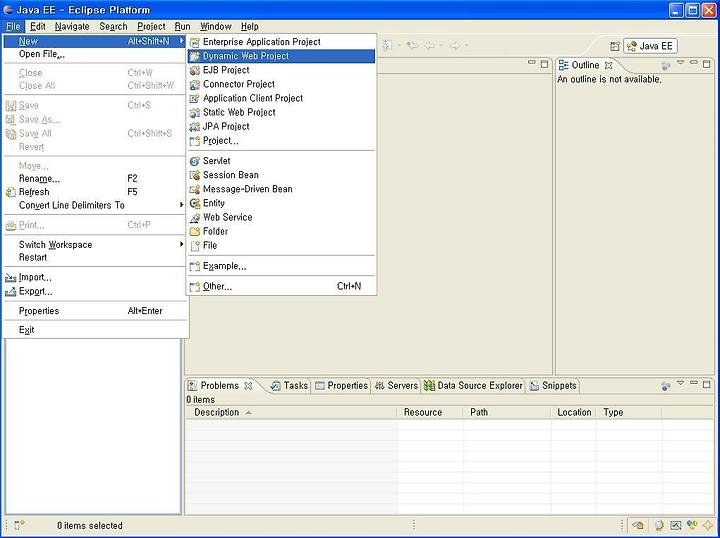Open the Problems view dropdown menu
Viewport: 720px width, 538px height.
click(x=681, y=382)
